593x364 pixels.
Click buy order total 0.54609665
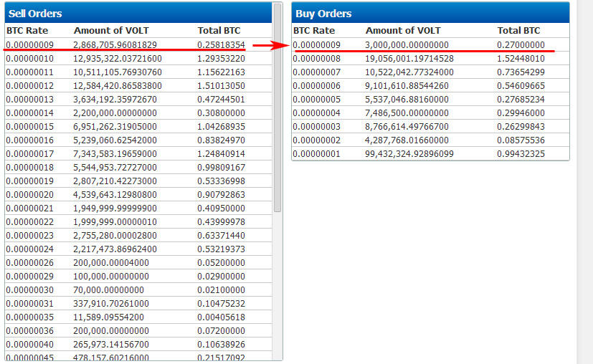[x=521, y=86]
